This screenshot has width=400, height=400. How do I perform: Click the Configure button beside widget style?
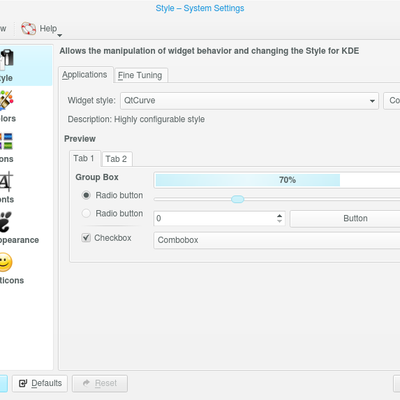(x=392, y=101)
